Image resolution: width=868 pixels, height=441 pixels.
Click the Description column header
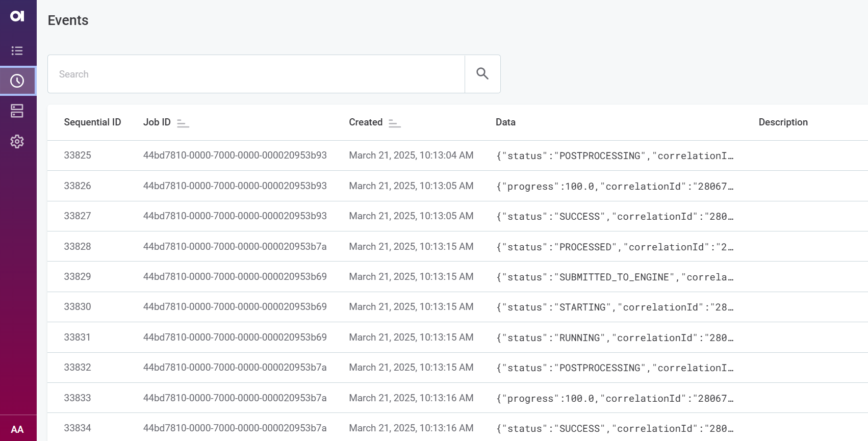(x=783, y=122)
